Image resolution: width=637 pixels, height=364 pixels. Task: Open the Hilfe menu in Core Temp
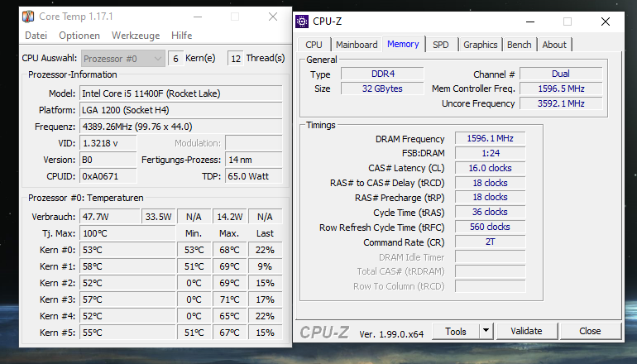(x=182, y=36)
